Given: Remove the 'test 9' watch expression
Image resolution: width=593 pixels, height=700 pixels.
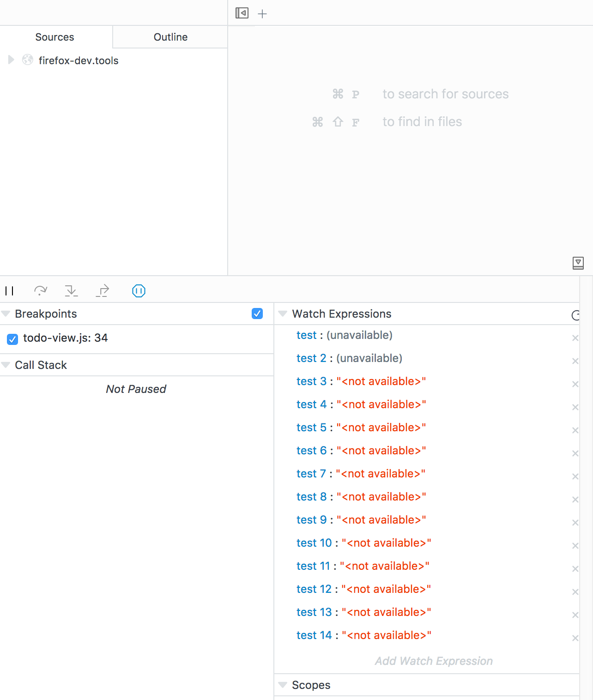Looking at the screenshot, I should tap(575, 523).
